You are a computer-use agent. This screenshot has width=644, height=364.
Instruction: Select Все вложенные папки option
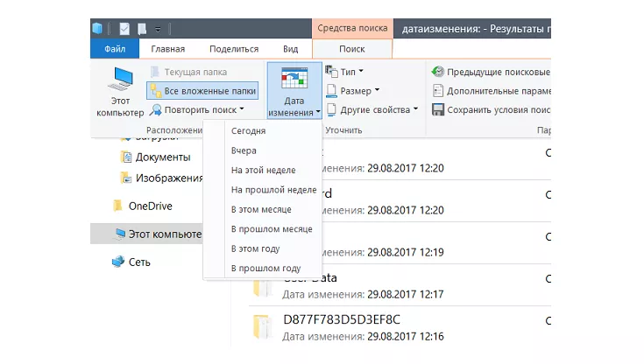202,91
